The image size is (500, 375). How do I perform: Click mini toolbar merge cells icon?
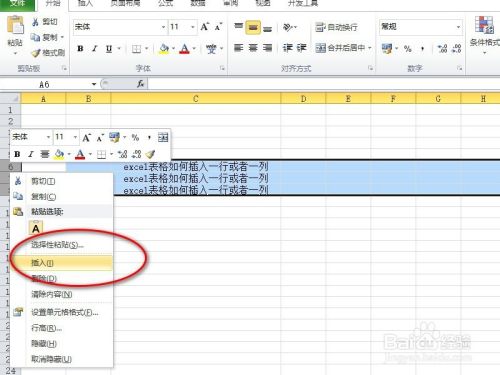(163, 137)
